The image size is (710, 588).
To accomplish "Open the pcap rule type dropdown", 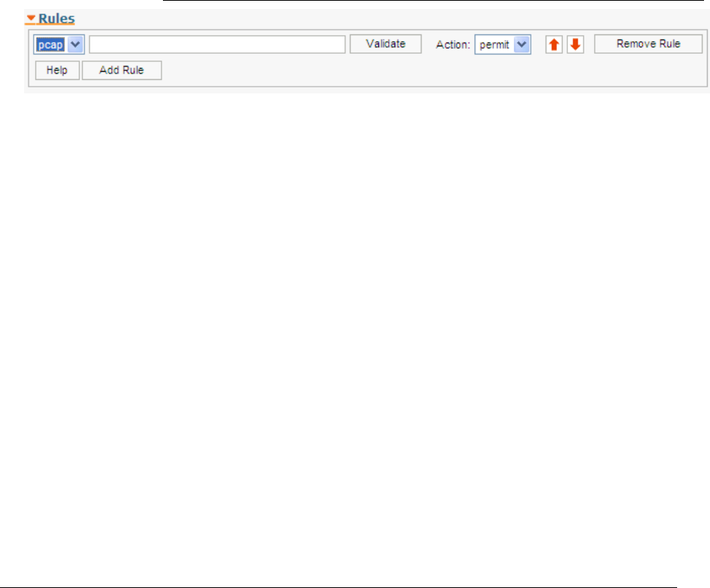I will [59, 44].
